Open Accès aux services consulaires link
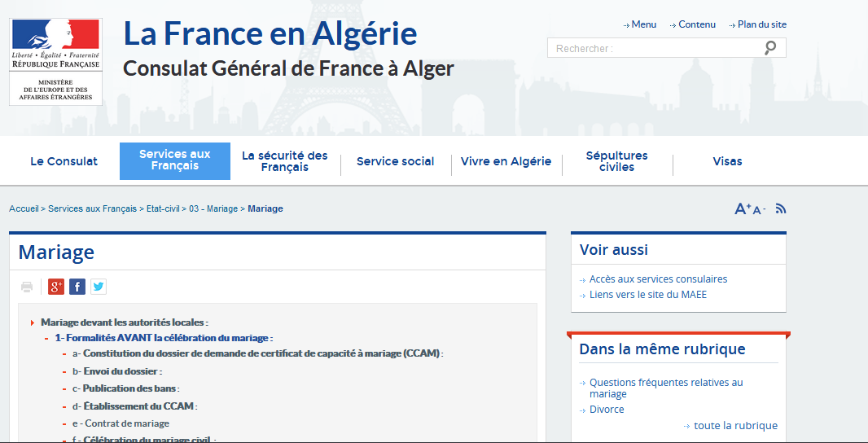 click(x=658, y=279)
